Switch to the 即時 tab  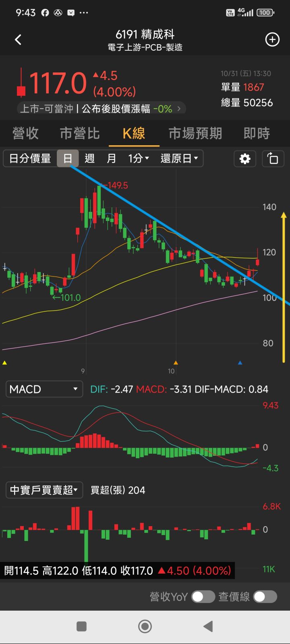(257, 133)
